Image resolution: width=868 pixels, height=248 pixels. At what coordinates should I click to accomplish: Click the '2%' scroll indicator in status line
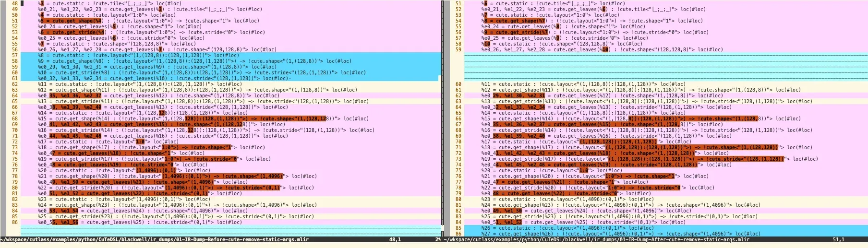pos(438,239)
